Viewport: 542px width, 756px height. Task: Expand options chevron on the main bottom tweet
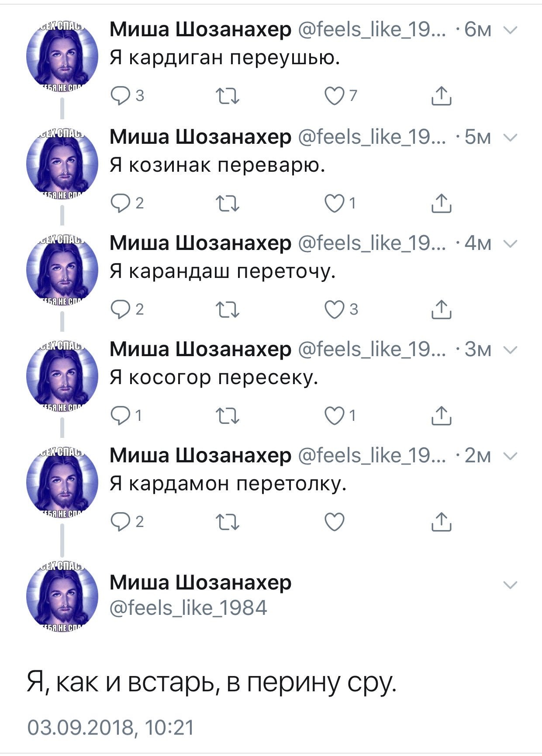(511, 585)
